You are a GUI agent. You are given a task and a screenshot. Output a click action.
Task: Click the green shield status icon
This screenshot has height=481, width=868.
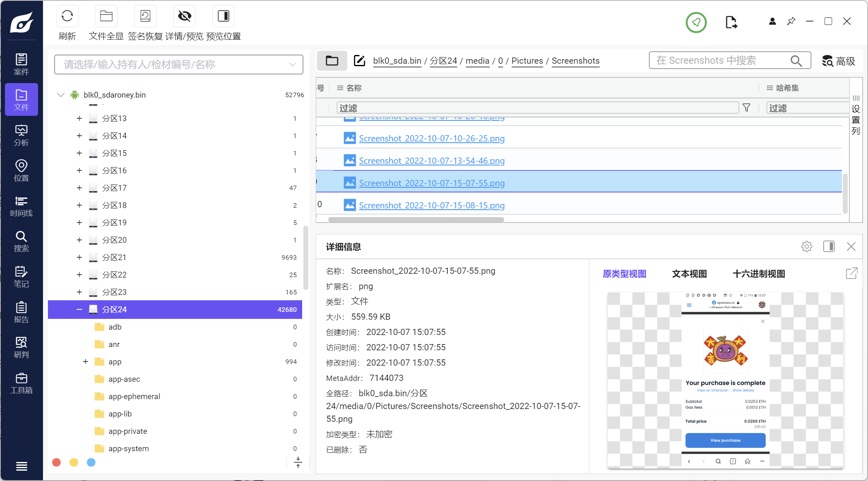696,22
